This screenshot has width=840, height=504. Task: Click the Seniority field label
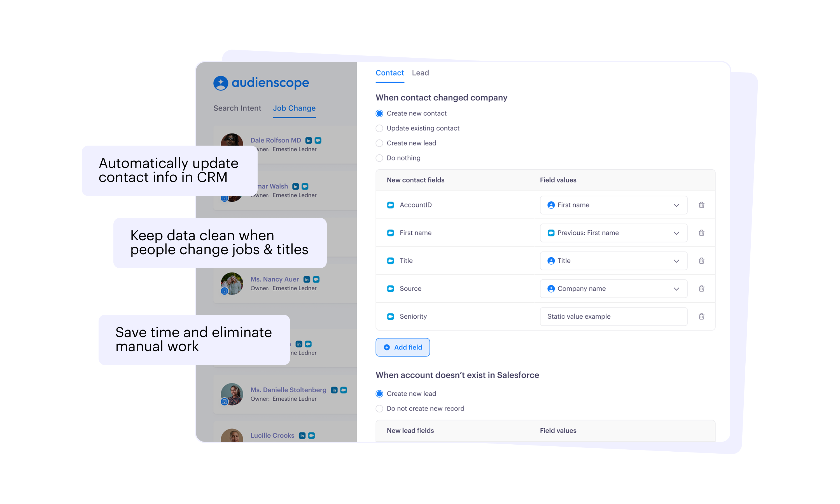click(413, 316)
